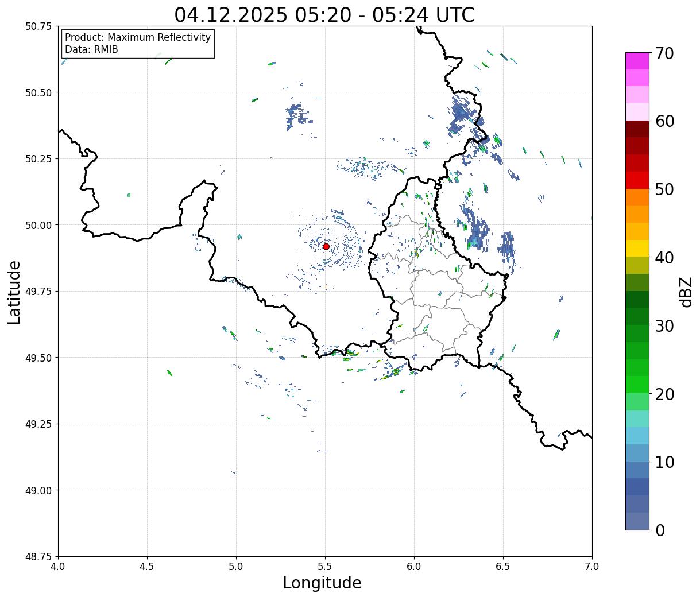Screen dimensions: 700x597
Task: Click the 'Latitude' axis label
Action: pos(14,292)
